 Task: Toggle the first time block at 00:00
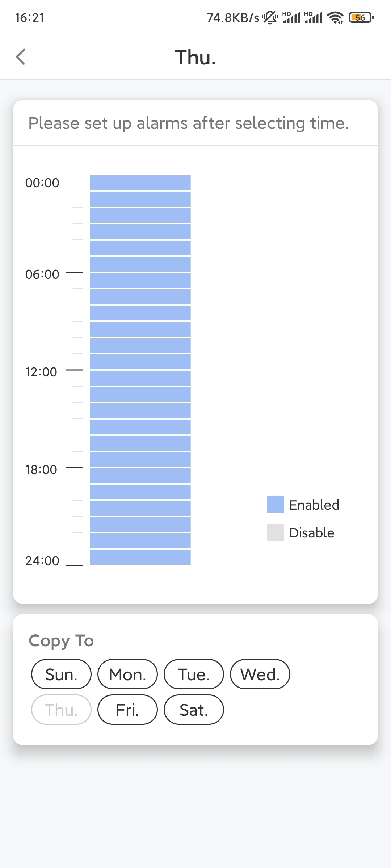[140, 183]
